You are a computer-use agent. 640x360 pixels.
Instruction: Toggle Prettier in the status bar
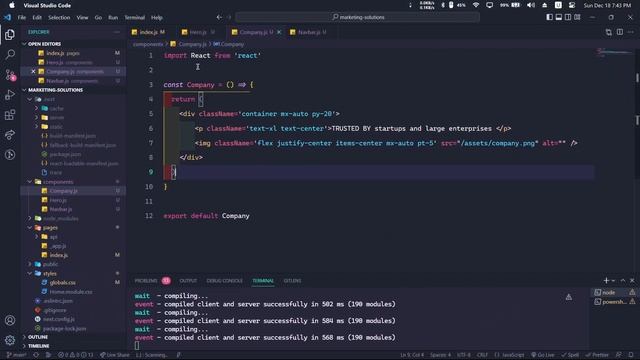coord(598,355)
